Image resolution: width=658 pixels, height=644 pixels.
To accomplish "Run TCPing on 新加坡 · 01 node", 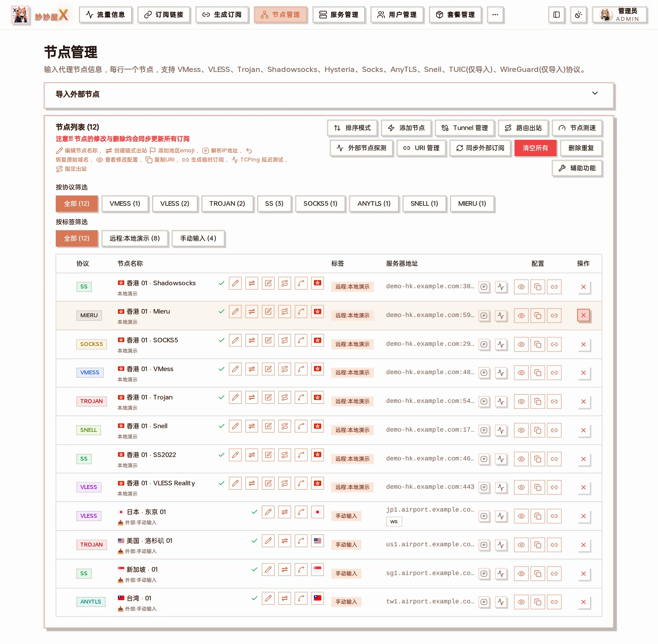I will pyautogui.click(x=501, y=574).
